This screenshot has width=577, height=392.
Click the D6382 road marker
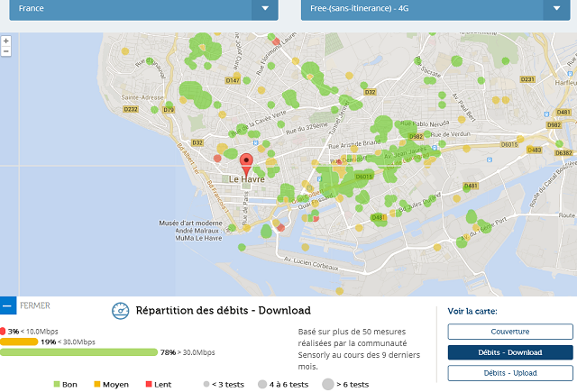coord(563,152)
